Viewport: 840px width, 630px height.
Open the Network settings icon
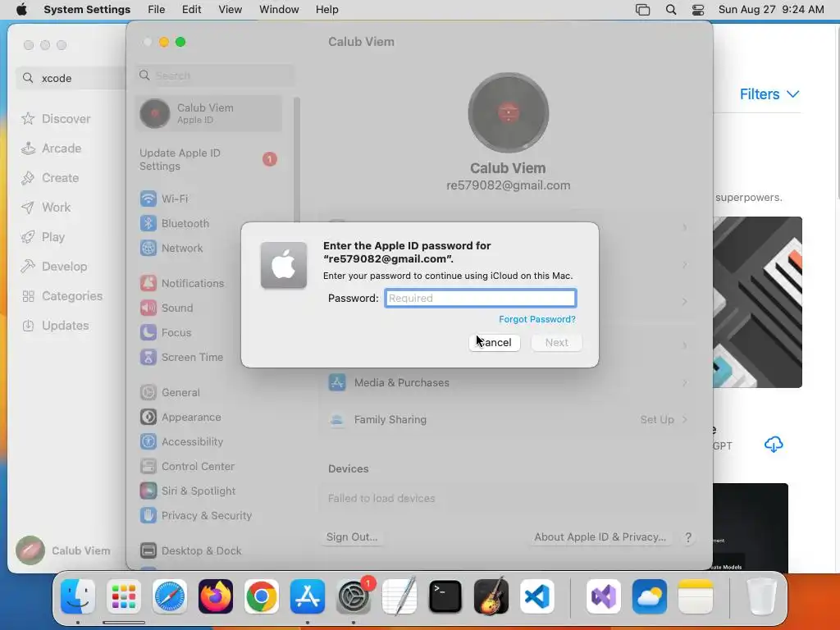tap(148, 248)
